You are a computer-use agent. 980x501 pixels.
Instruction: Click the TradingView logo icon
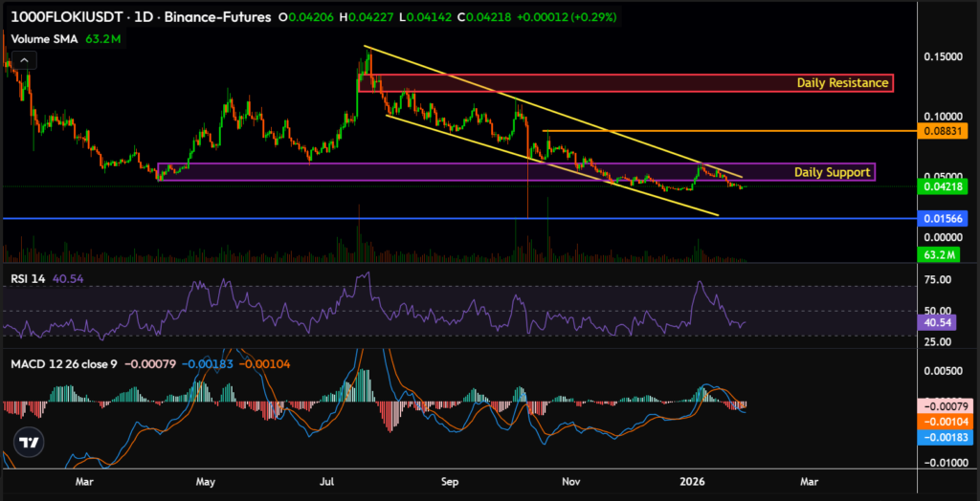click(28, 443)
